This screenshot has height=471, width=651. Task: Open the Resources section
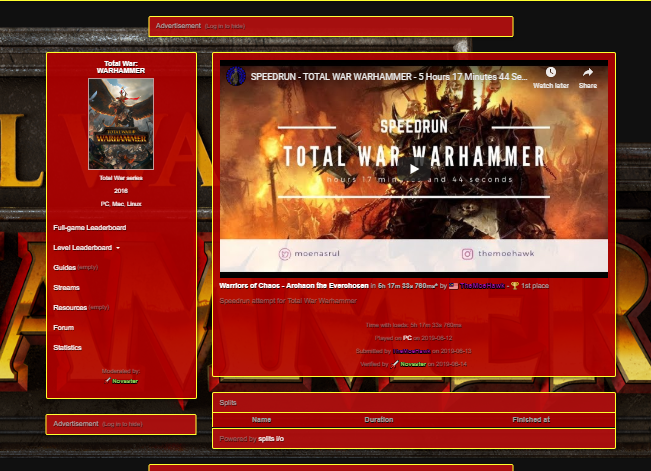(x=70, y=307)
